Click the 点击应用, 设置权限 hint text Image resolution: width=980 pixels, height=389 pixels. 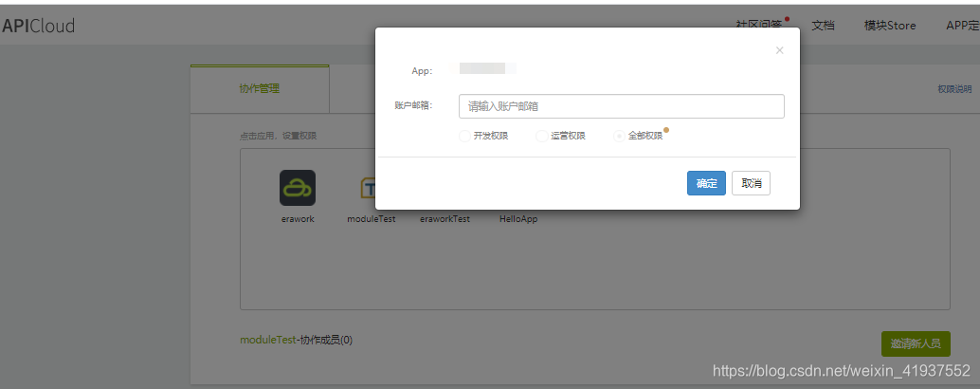pyautogui.click(x=278, y=136)
